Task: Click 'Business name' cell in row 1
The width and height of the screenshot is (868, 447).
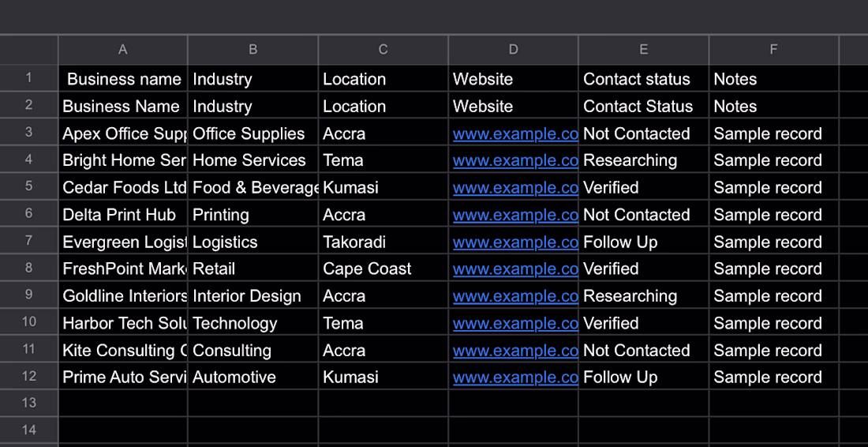Action: coord(123,79)
